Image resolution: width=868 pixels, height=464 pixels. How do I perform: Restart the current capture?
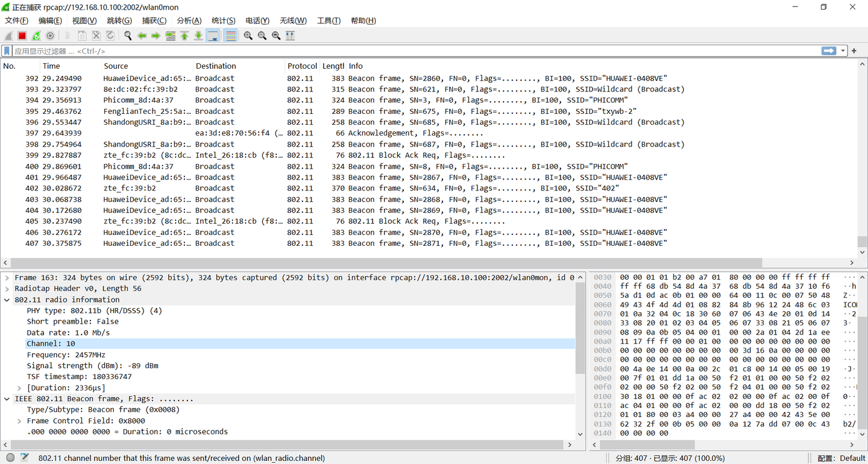point(36,36)
